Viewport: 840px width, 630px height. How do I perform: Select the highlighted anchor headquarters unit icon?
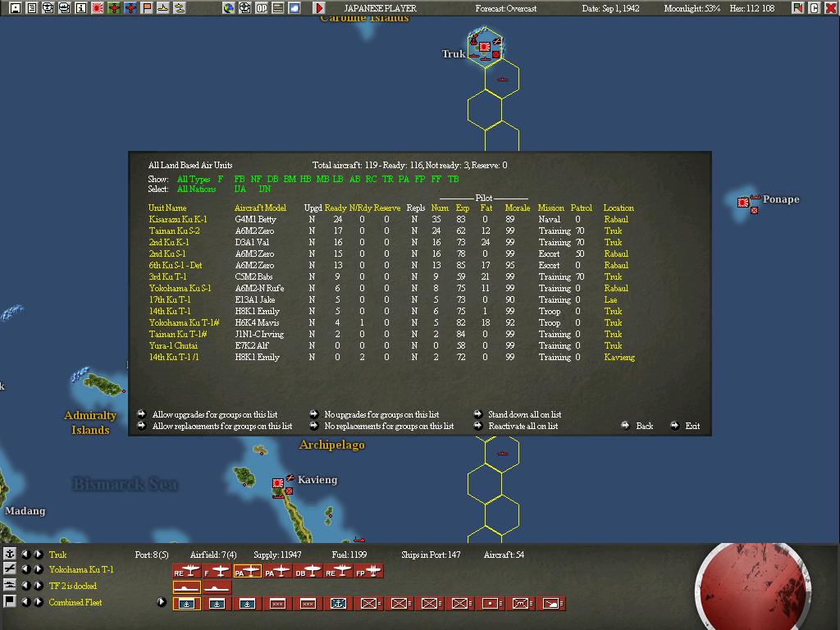186,604
